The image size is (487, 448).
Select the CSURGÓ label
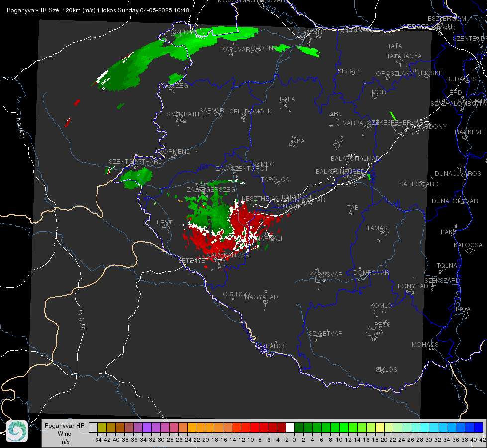[x=236, y=294]
